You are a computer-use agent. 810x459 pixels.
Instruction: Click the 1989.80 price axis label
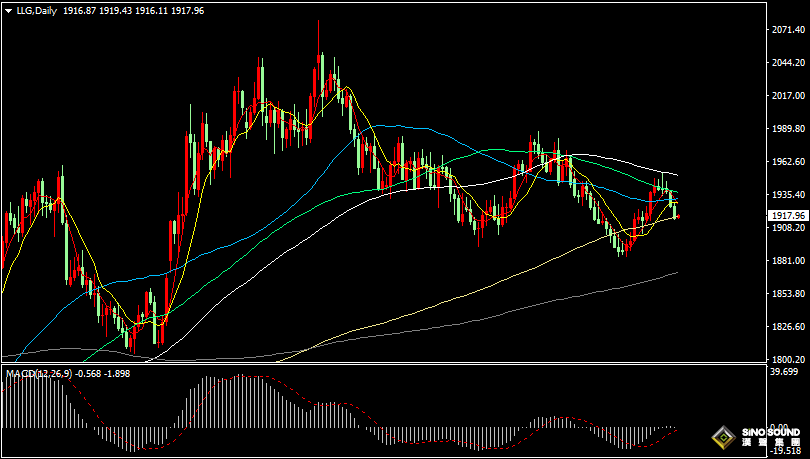pos(789,129)
